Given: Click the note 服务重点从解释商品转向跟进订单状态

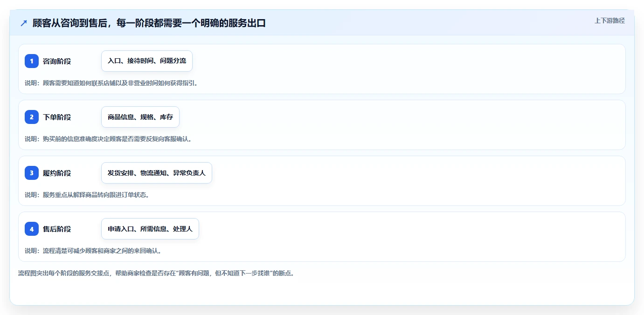Looking at the screenshot, I should pyautogui.click(x=87, y=195).
